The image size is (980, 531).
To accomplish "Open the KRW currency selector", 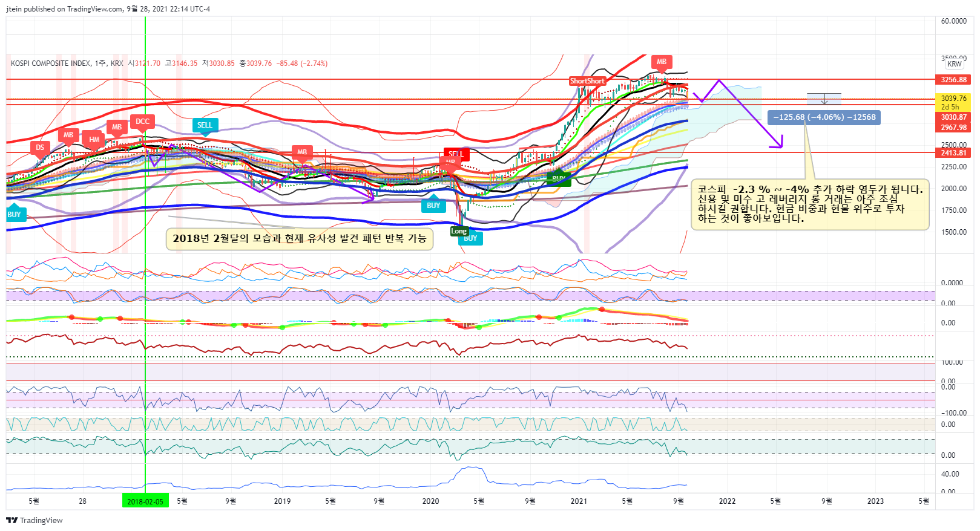I will 955,64.
